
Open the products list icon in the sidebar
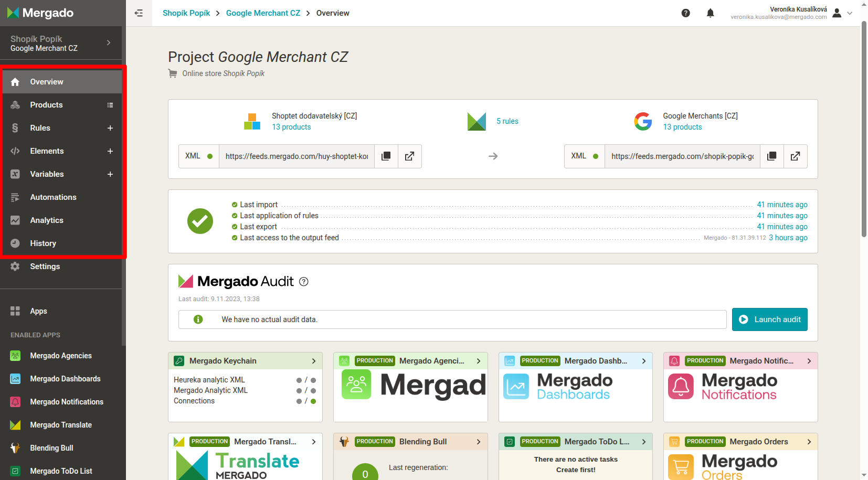pos(110,105)
